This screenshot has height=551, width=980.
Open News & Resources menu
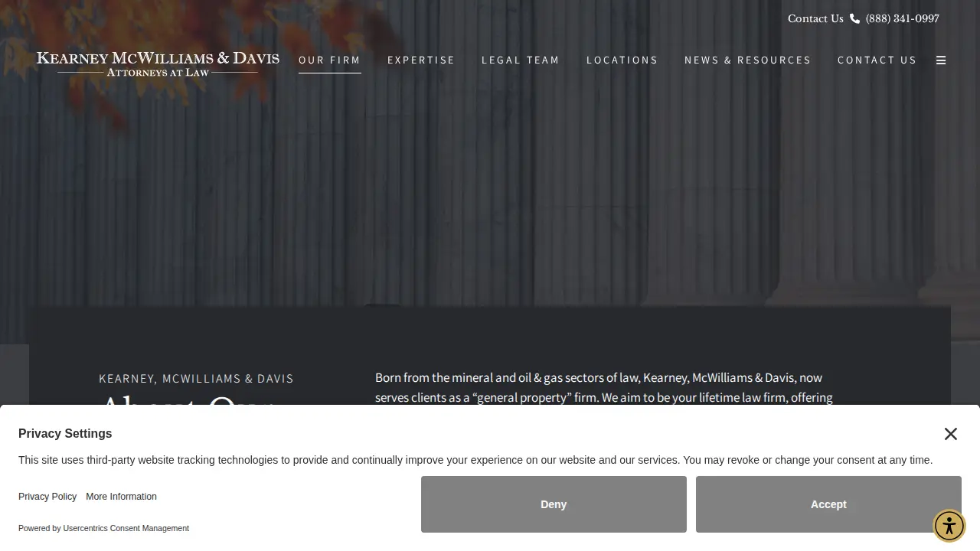tap(748, 60)
